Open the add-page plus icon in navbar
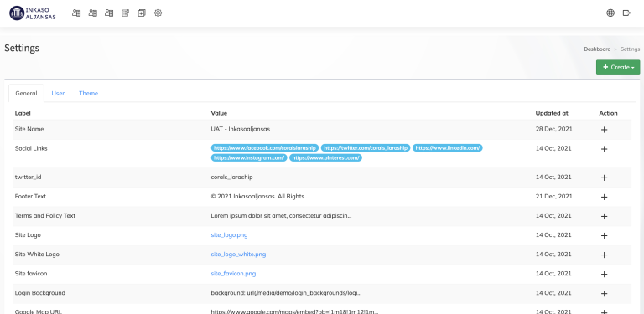Viewport: 644px width, 314px height. (x=142, y=13)
